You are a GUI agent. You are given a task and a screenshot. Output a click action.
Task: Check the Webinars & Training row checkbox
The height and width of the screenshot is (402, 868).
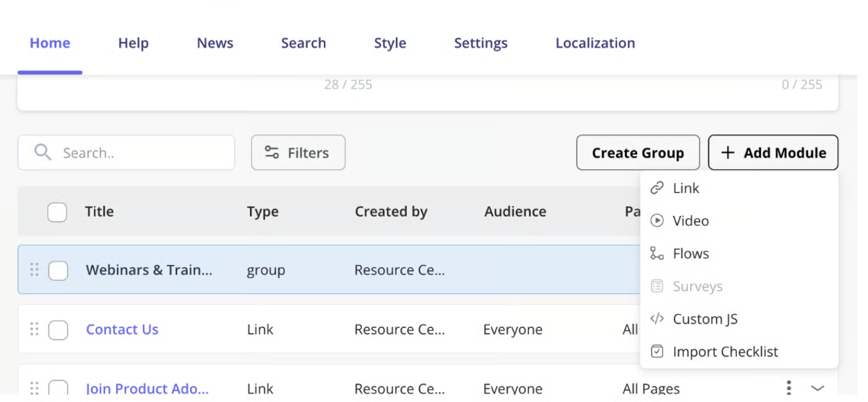tap(58, 271)
